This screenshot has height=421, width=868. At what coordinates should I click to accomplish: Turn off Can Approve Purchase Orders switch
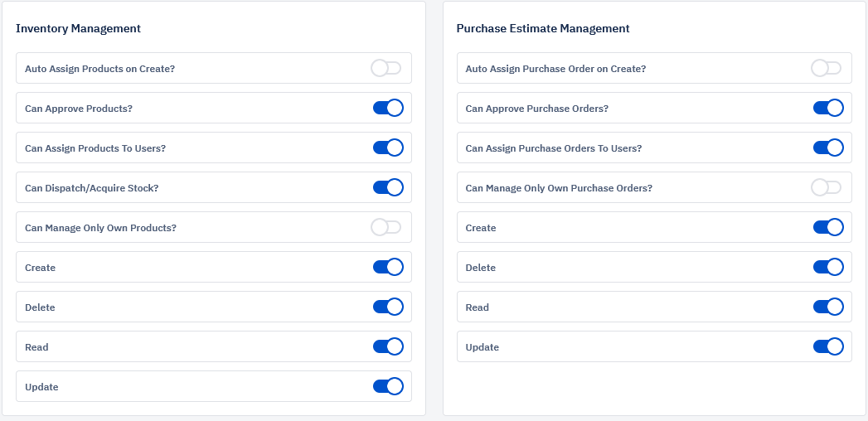828,108
